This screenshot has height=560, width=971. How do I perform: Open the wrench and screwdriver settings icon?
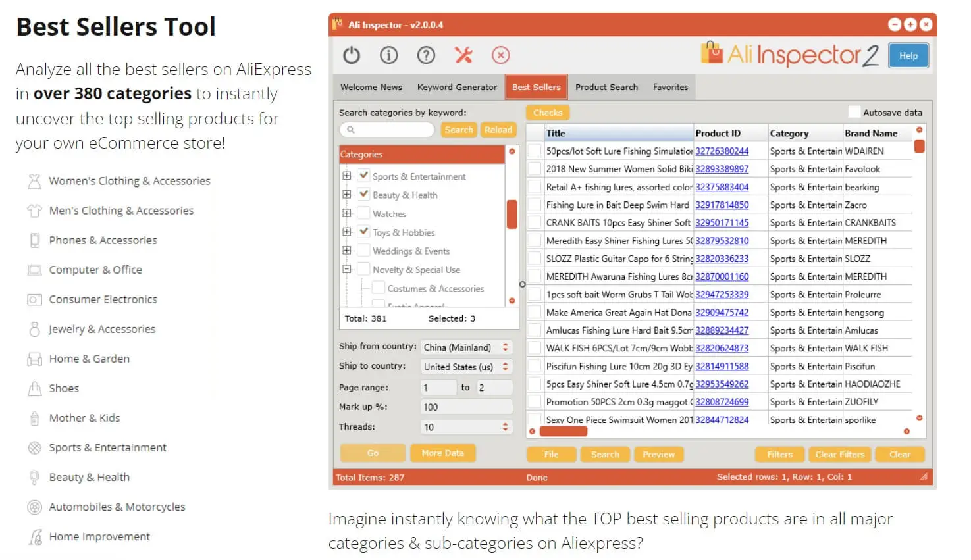click(x=463, y=55)
